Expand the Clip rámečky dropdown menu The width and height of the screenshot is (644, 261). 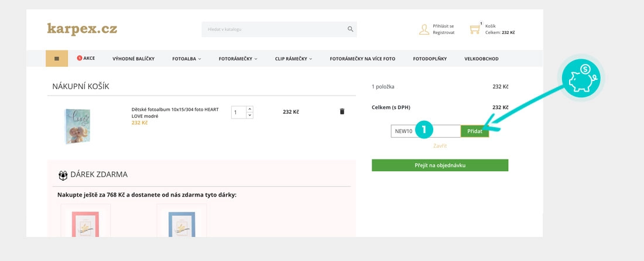point(293,59)
